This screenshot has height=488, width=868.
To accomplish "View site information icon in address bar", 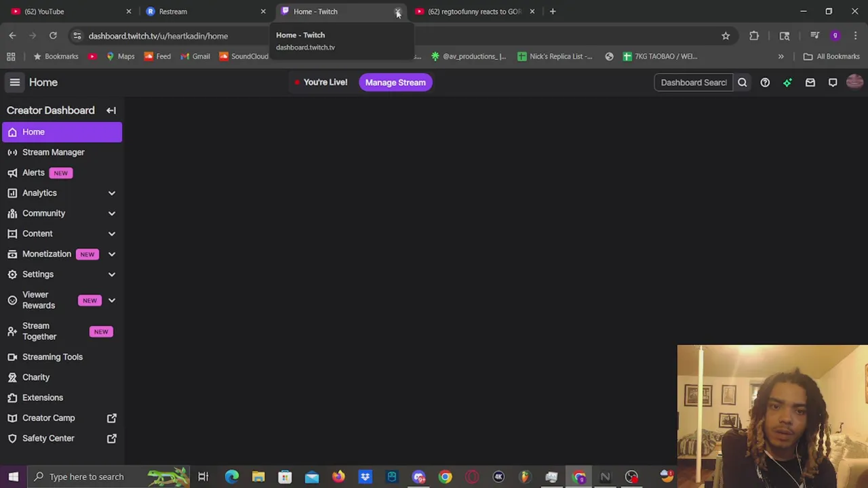I will click(77, 36).
